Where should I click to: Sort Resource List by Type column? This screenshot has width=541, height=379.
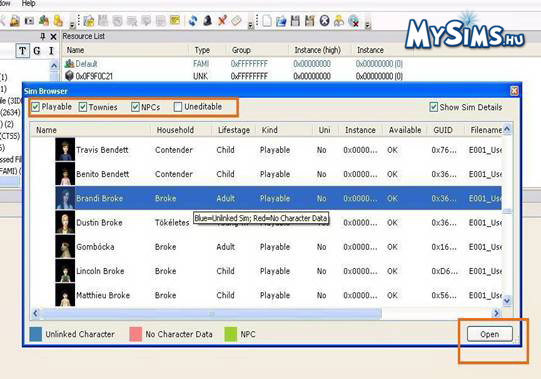tap(208, 50)
